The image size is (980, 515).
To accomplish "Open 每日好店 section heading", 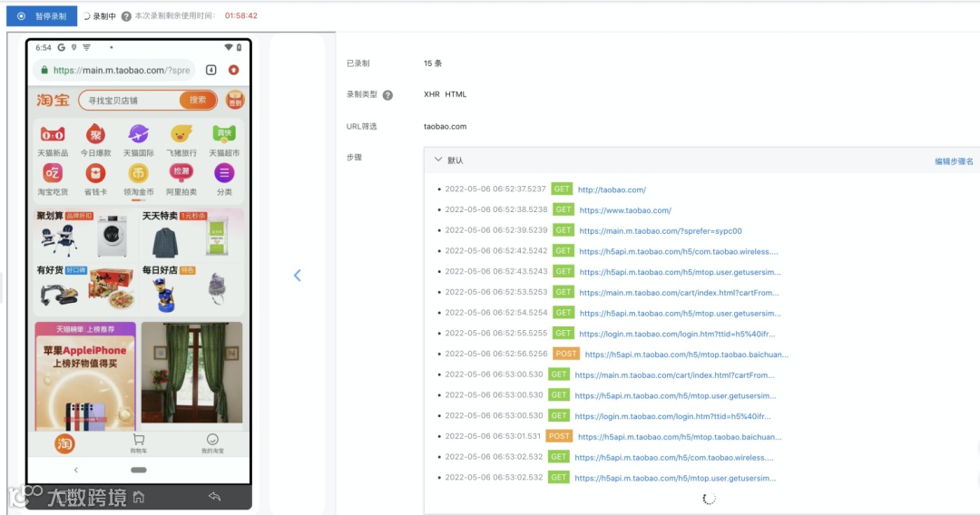I will (x=160, y=270).
